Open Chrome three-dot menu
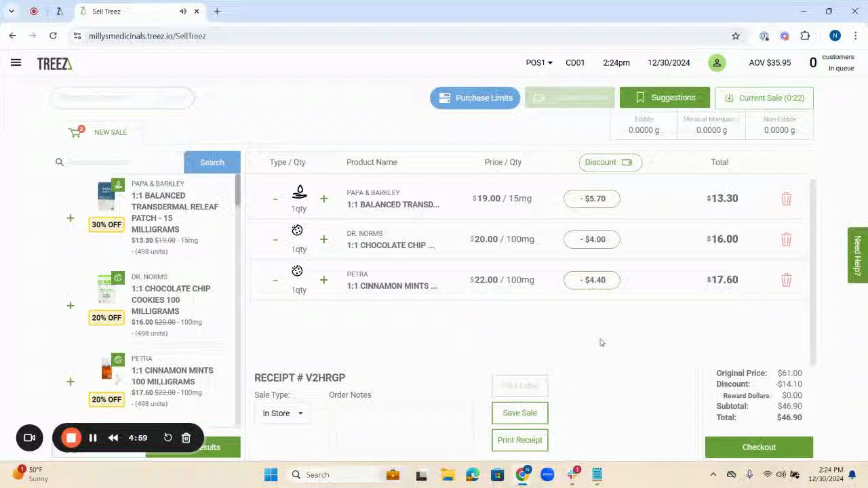The height and width of the screenshot is (488, 868). point(855,36)
